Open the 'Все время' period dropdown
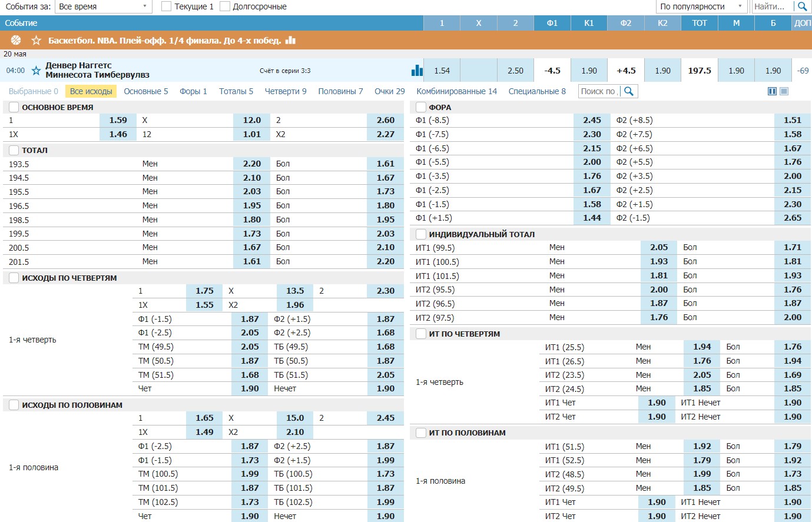The height and width of the screenshot is (522, 812). click(x=103, y=6)
